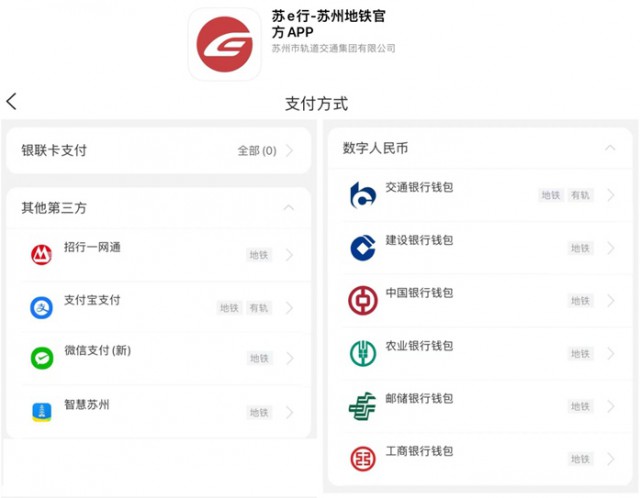Open 银联卡支付 全部 (0) chevron
Screen dimensions: 640x498
point(289,151)
